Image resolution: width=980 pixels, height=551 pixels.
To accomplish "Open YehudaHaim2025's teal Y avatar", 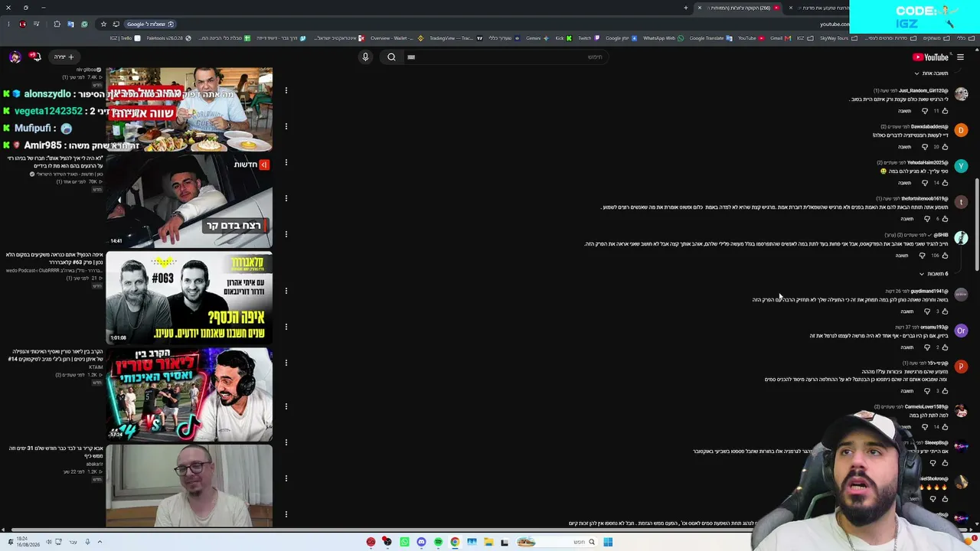I will [961, 166].
